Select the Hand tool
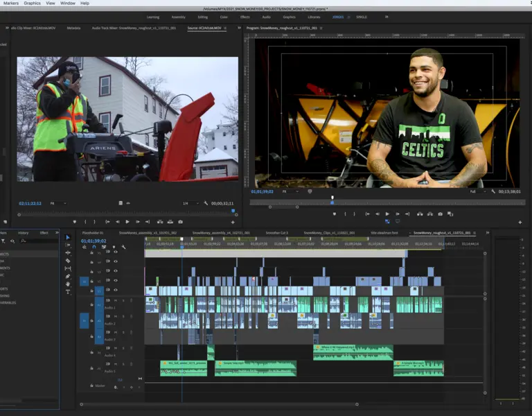Viewport: 532px width, 416px height. pyautogui.click(x=68, y=284)
